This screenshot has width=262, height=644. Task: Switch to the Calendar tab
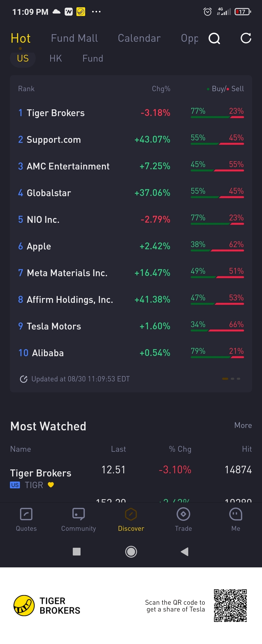point(139,38)
